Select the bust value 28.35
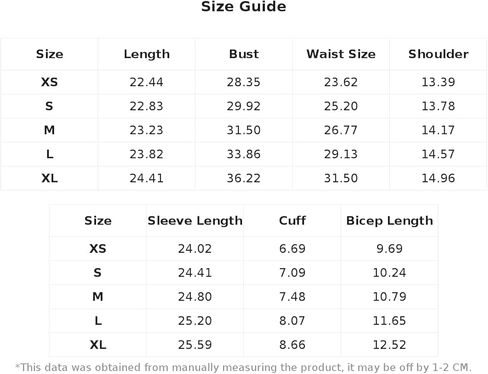The height and width of the screenshot is (374, 488). 244,82
